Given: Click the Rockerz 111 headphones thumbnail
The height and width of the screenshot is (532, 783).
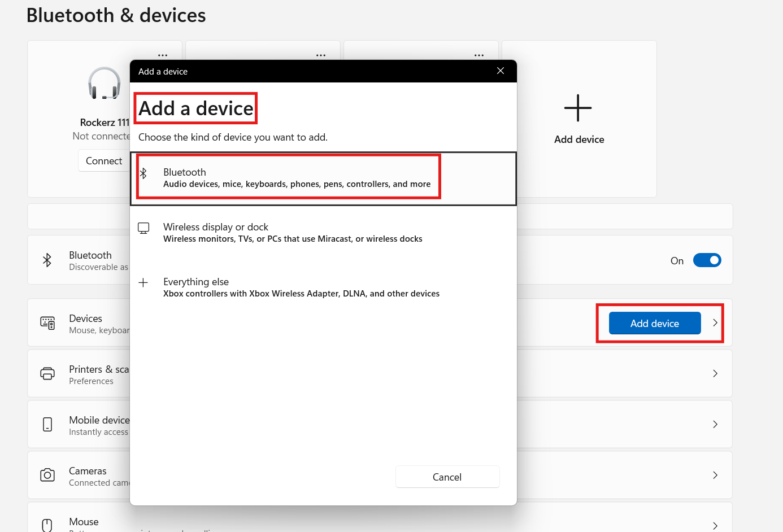Looking at the screenshot, I should click(x=105, y=83).
